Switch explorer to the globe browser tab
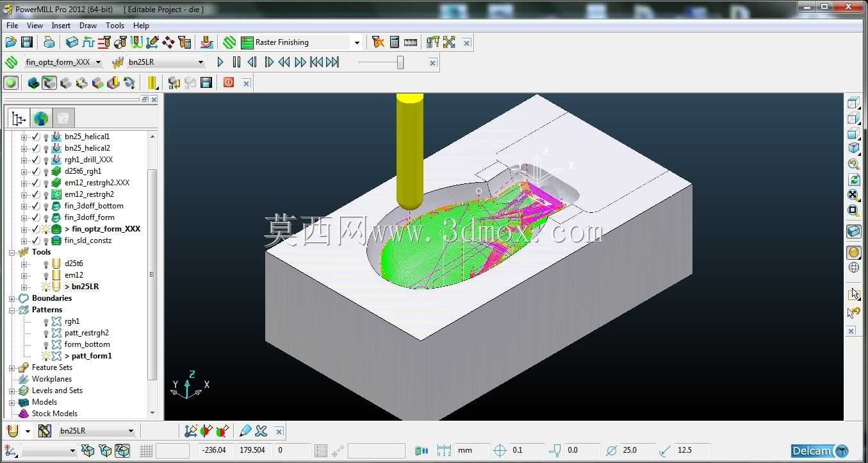Viewport: 868px width, 463px height. (41, 118)
